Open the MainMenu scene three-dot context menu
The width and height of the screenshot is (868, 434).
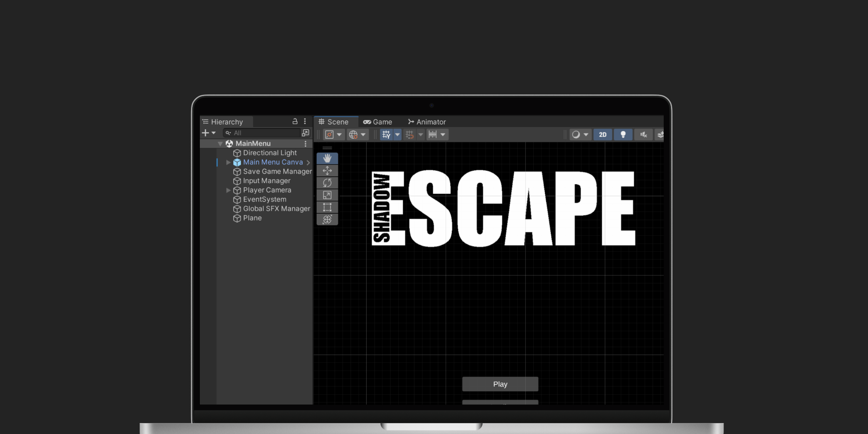click(x=306, y=144)
